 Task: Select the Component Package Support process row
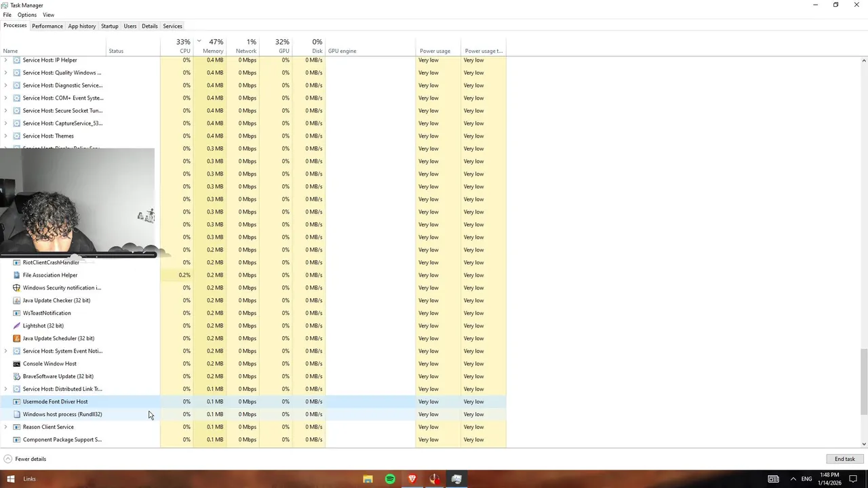click(x=254, y=440)
